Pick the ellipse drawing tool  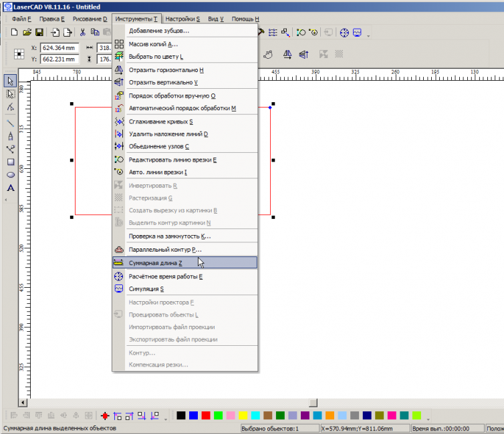pyautogui.click(x=11, y=174)
